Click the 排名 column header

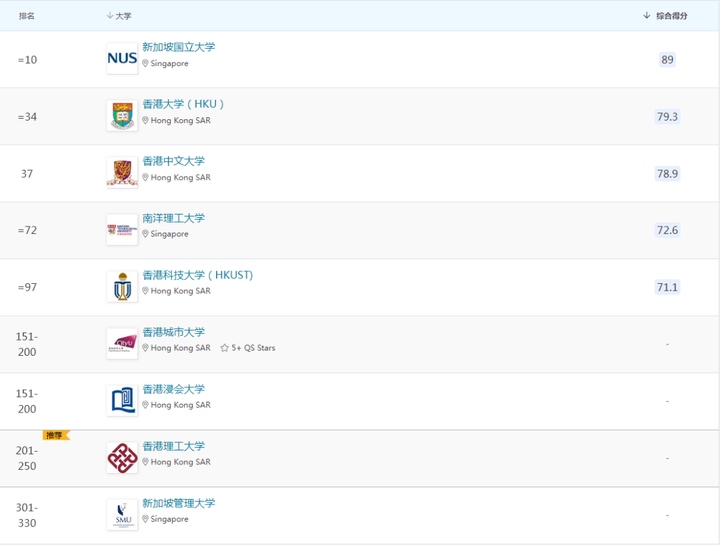[27, 16]
